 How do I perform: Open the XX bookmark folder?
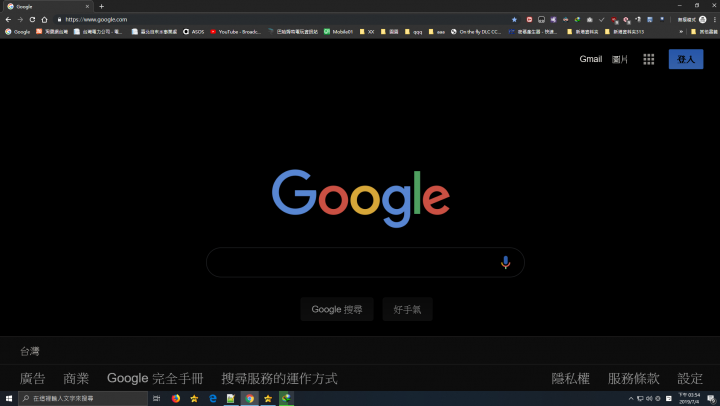367,32
